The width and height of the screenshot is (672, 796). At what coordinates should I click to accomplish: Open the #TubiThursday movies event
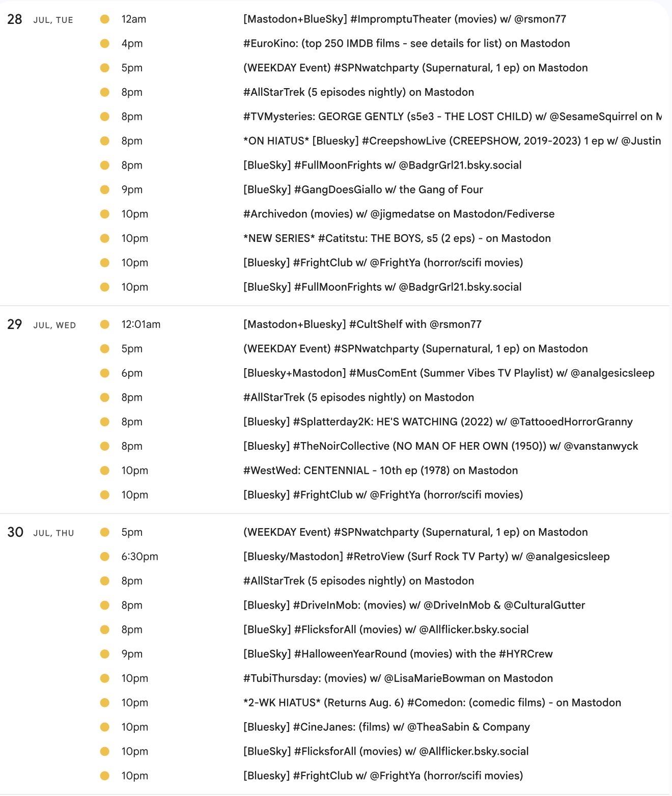[398, 679]
